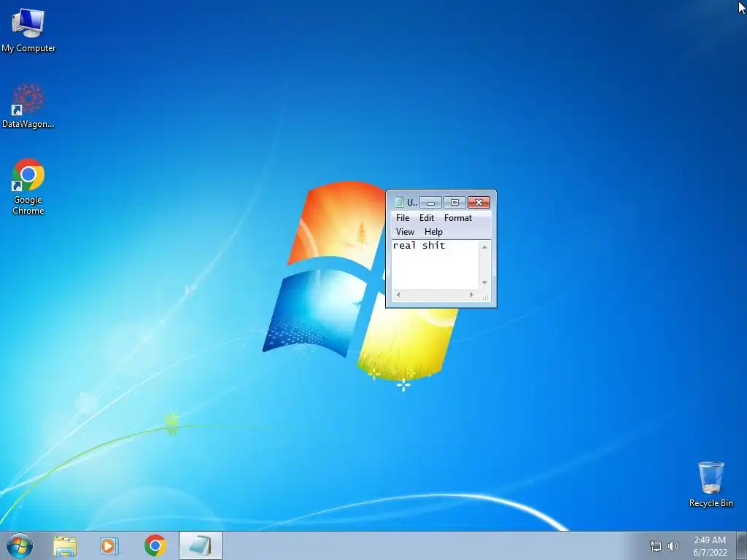
Task: Launch Chrome from the taskbar
Action: pos(155,545)
